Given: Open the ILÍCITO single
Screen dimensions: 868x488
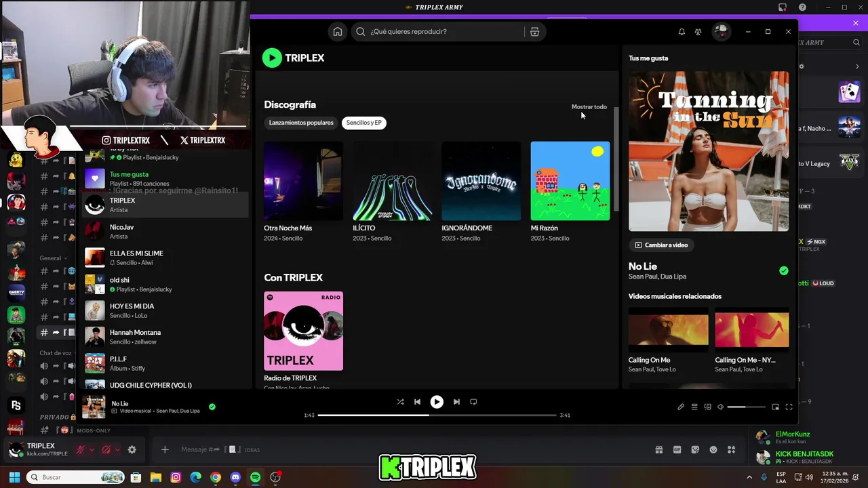Looking at the screenshot, I should coord(392,181).
